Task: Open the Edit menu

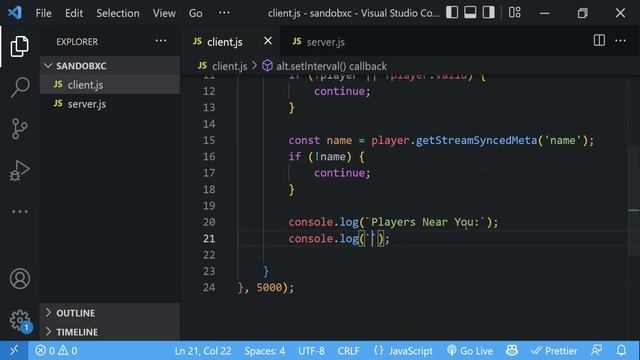Action: [x=74, y=13]
